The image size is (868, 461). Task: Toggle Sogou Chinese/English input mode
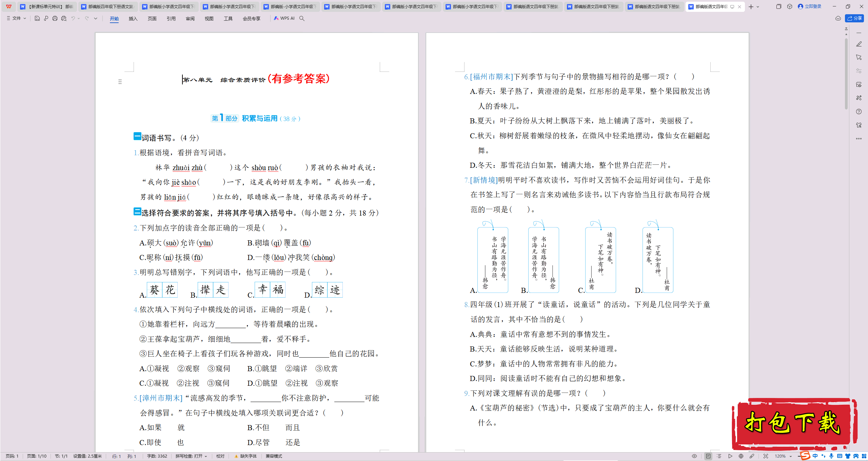click(815, 456)
